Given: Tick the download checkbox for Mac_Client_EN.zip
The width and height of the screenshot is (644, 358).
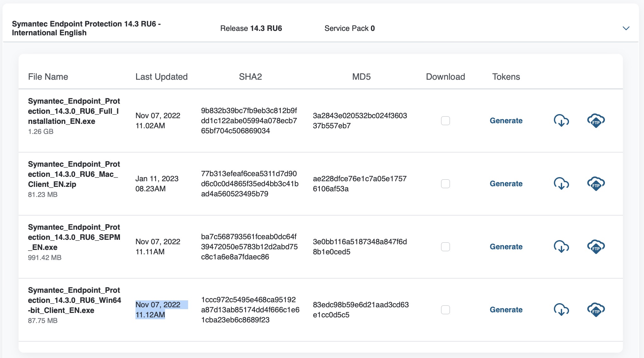Looking at the screenshot, I should [445, 184].
